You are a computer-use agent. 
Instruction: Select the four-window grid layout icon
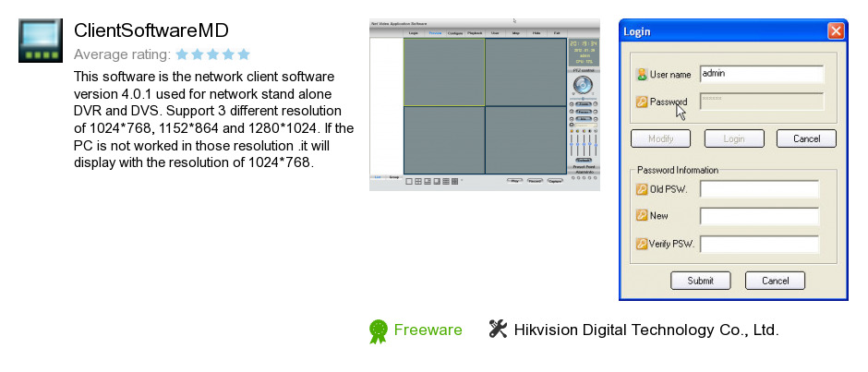tap(418, 182)
